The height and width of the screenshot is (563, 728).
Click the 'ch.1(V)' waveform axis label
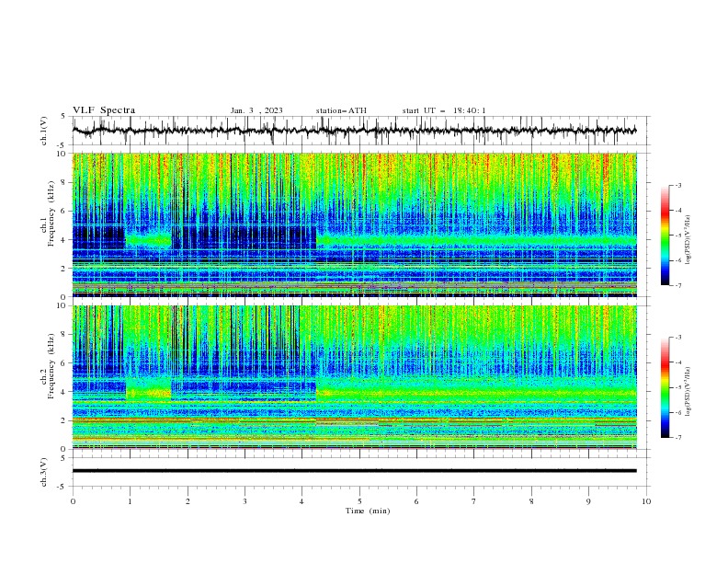tap(44, 131)
